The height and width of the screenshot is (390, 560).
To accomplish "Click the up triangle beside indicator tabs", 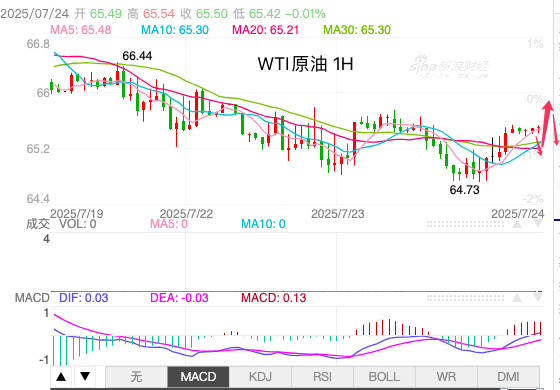I will tap(61, 376).
